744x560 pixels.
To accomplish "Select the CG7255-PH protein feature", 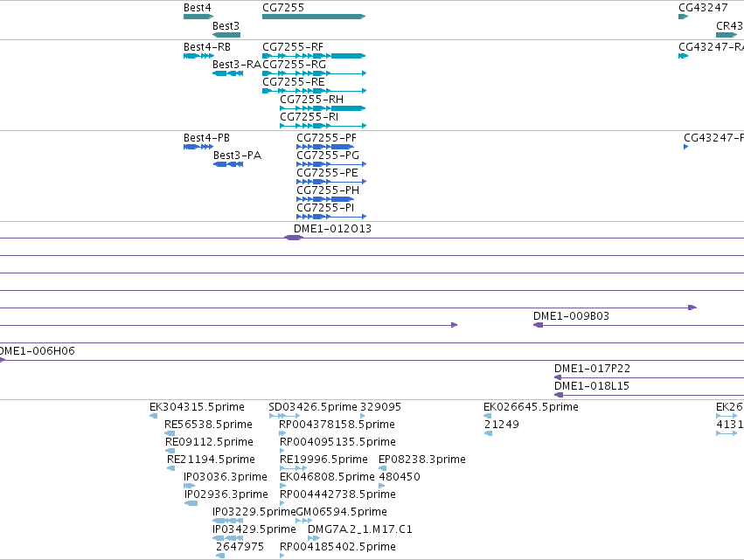I will [x=325, y=199].
